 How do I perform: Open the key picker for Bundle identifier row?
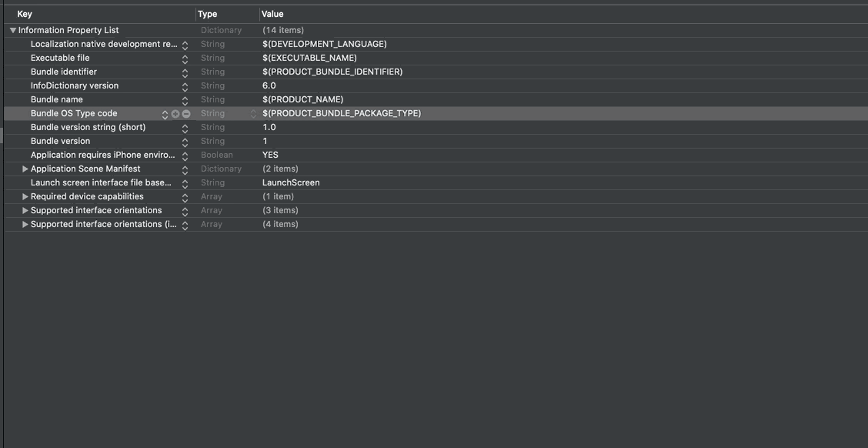tap(185, 72)
